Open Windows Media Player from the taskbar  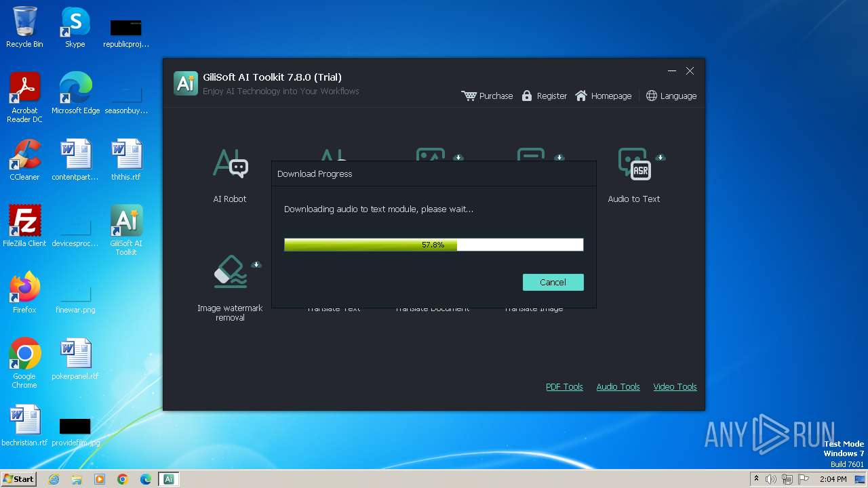(100, 479)
